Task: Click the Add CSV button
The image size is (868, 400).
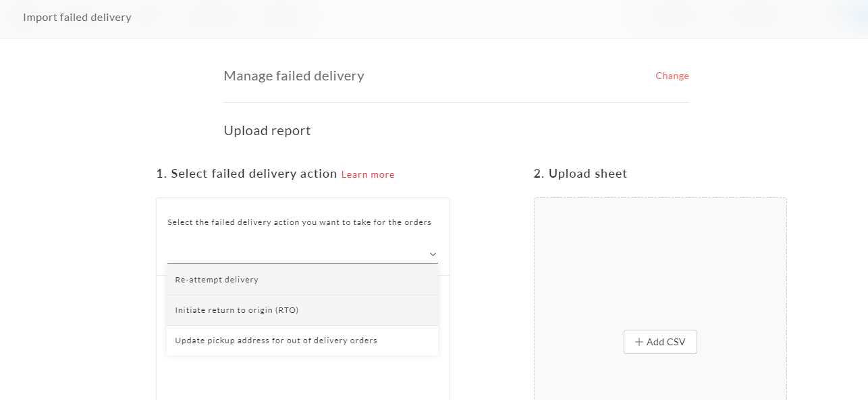Action: (660, 342)
